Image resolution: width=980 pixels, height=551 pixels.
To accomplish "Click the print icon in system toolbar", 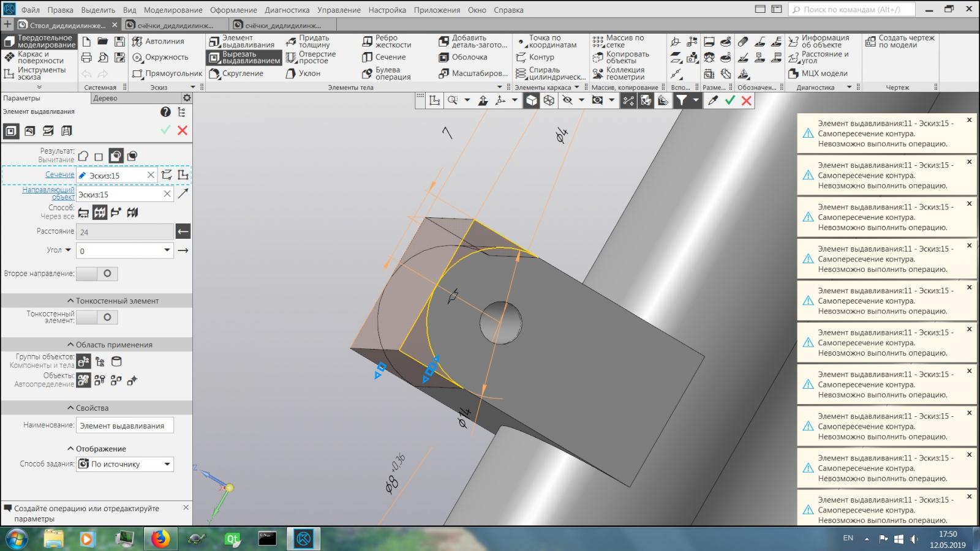I will (x=86, y=58).
